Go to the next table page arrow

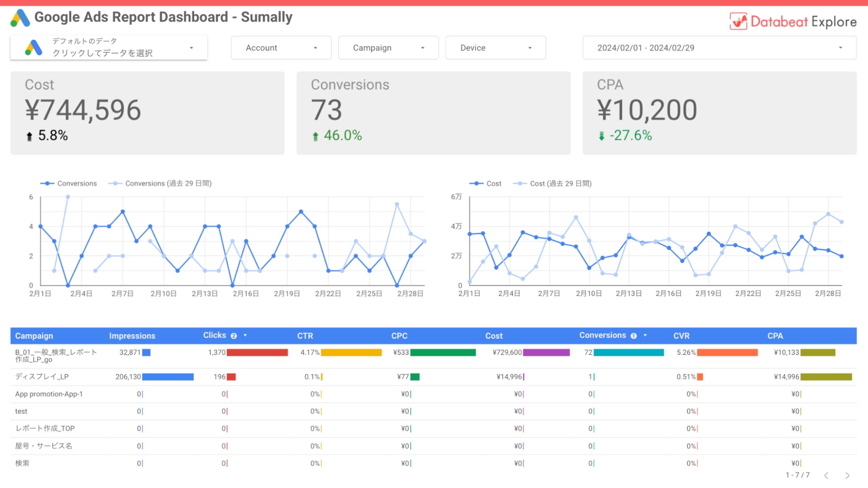click(x=847, y=476)
